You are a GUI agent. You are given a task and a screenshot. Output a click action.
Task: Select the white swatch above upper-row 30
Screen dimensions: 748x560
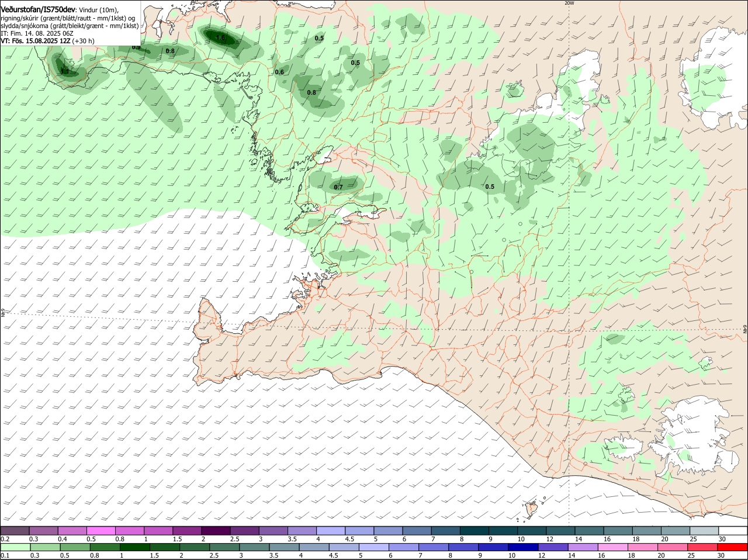coord(733,530)
